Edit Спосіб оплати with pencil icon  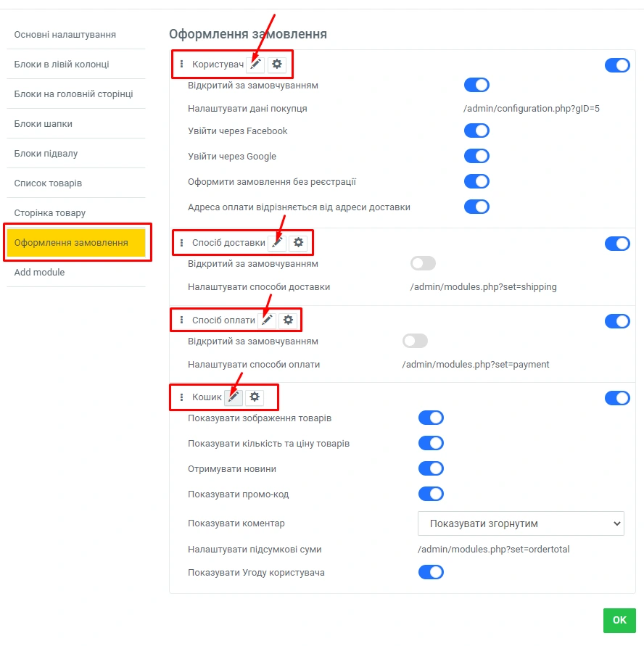268,320
